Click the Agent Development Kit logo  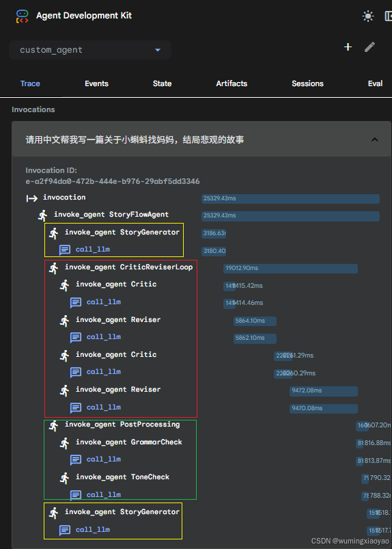[x=22, y=16]
